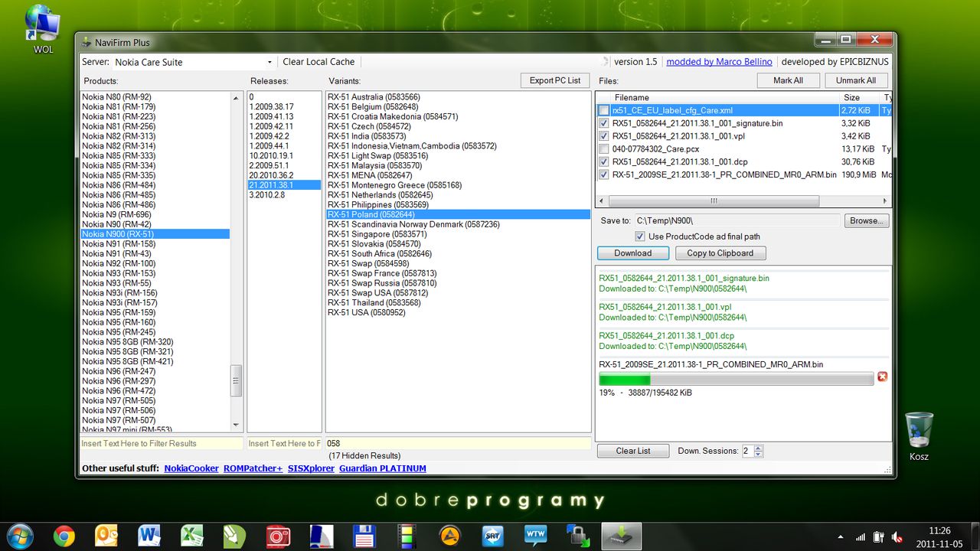Viewport: 980px width, 551px height.
Task: Click Copy to Clipboard button
Action: pos(720,253)
